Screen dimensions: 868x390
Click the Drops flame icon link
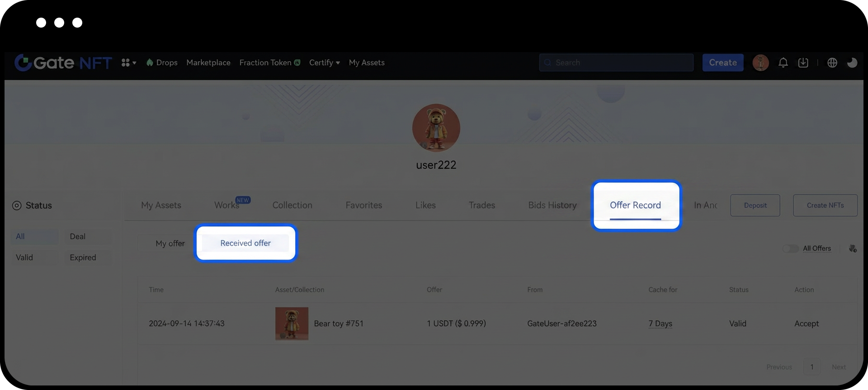(x=161, y=63)
